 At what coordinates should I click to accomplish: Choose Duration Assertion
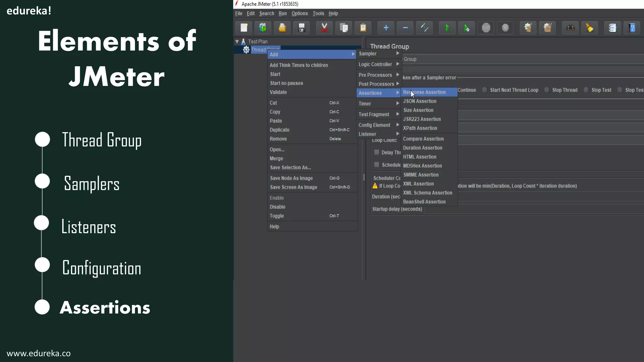pyautogui.click(x=429, y=148)
